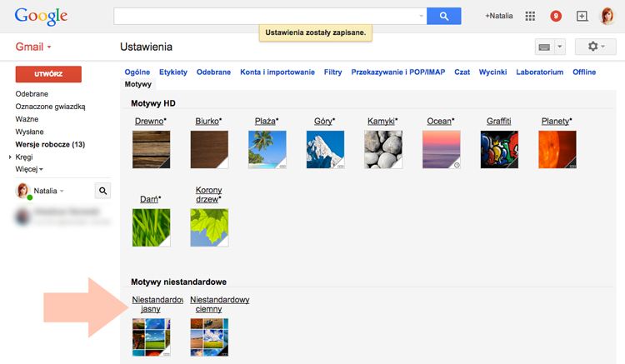Click the UTWÓRZ compose button
The image size is (625, 364).
coord(48,74)
